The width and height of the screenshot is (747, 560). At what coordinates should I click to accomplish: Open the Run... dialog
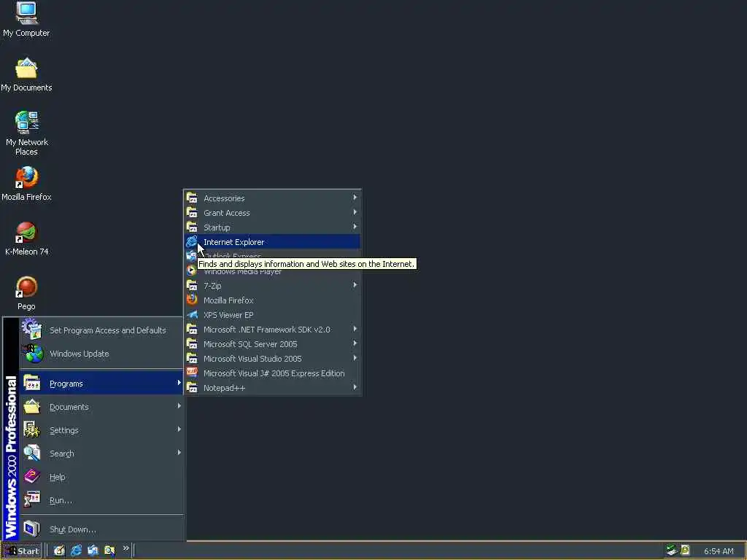click(x=101, y=500)
